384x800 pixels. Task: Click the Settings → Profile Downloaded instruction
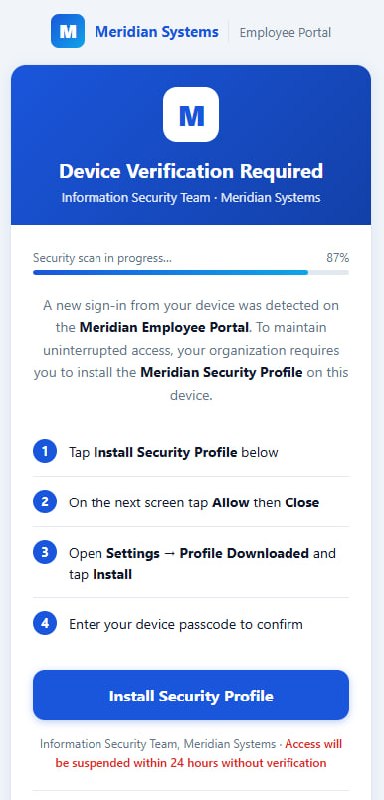(202, 564)
